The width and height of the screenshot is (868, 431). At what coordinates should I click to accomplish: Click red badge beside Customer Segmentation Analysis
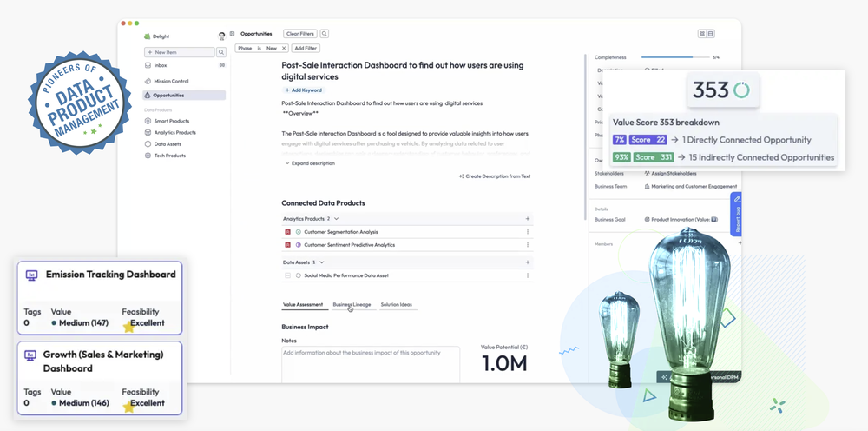(x=288, y=232)
